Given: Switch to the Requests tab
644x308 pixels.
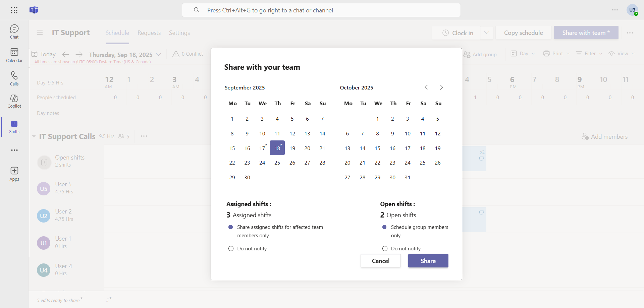Looking at the screenshot, I should pyautogui.click(x=149, y=33).
